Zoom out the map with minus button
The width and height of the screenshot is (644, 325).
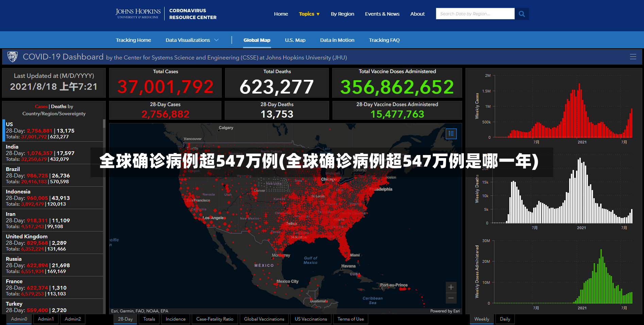[x=451, y=298]
